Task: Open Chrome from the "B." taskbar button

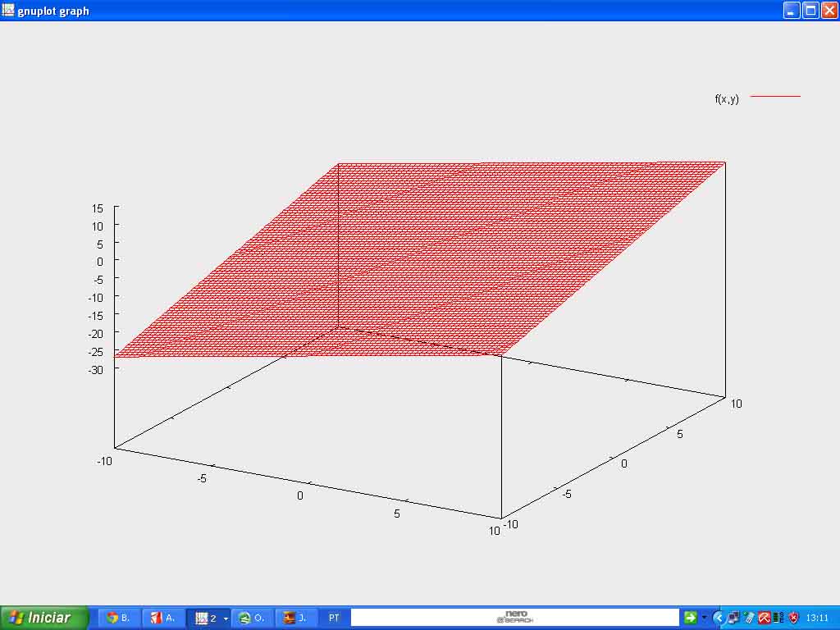Action: click(119, 617)
